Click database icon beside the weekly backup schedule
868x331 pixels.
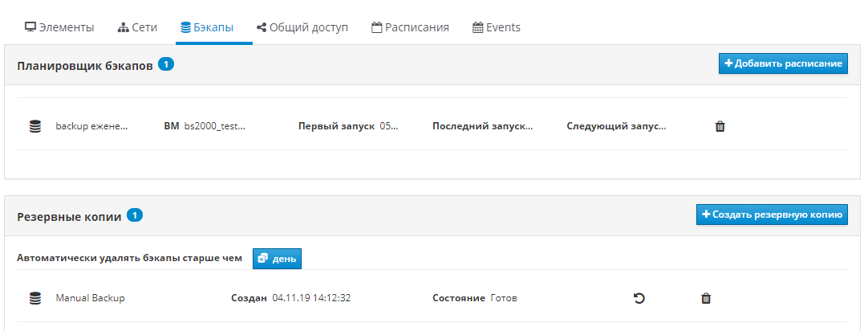34,126
